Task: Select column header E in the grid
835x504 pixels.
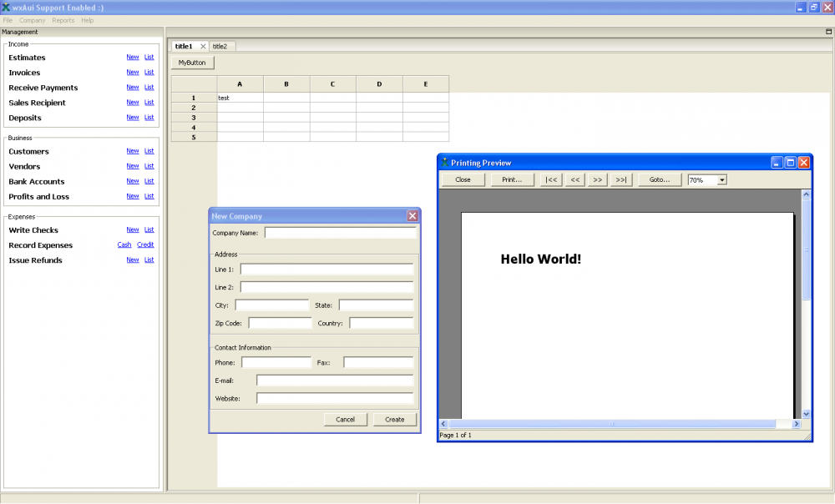Action: pyautogui.click(x=426, y=84)
